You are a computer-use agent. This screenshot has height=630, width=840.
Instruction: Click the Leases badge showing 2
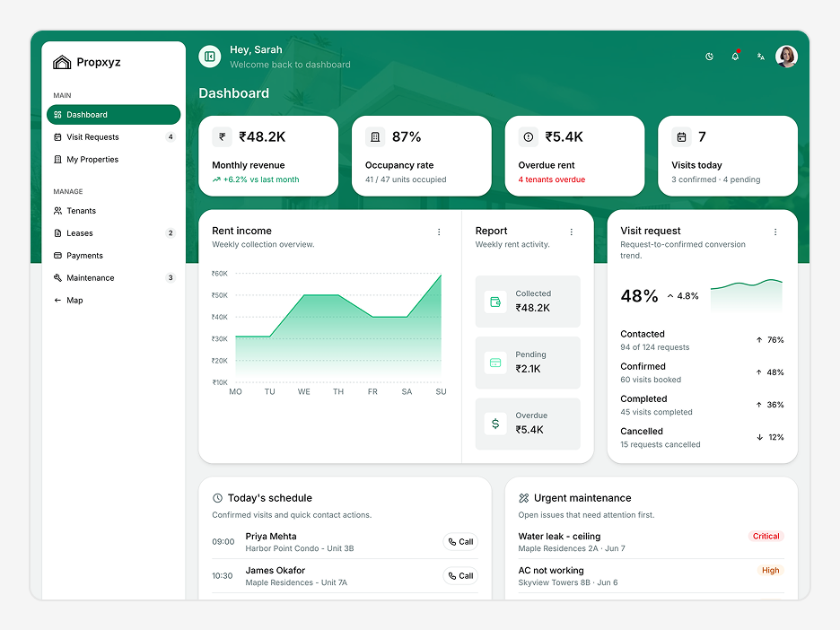click(x=171, y=233)
